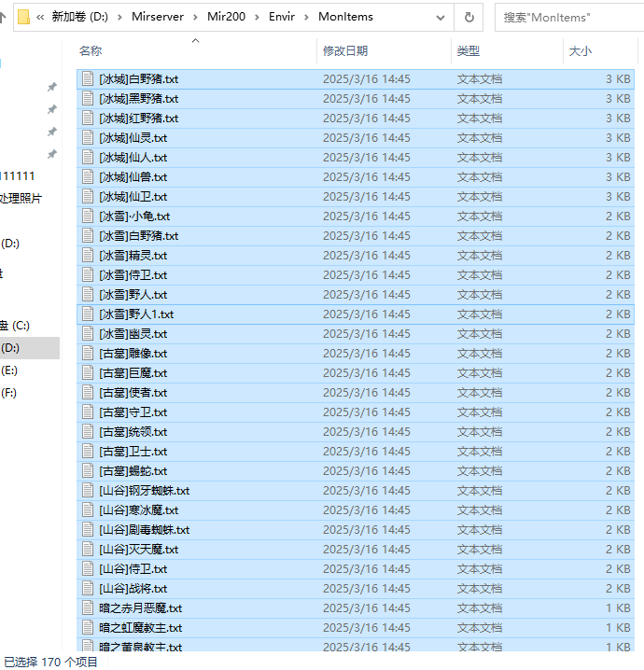The image size is (644, 670).
Task: Click file icon of [古墓]守卫.txt
Action: pos(88,412)
